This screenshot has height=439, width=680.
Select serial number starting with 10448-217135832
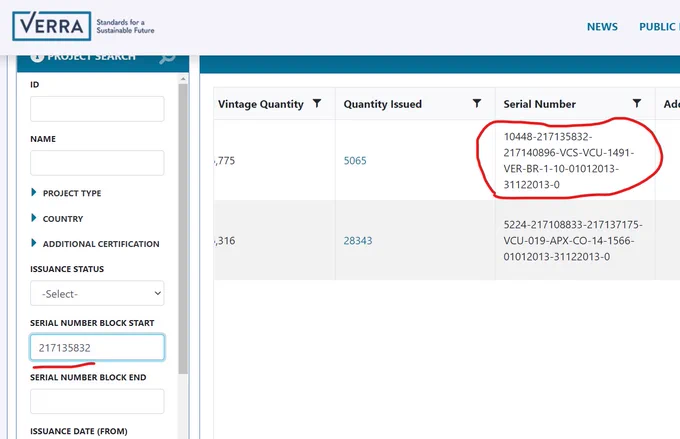569,161
